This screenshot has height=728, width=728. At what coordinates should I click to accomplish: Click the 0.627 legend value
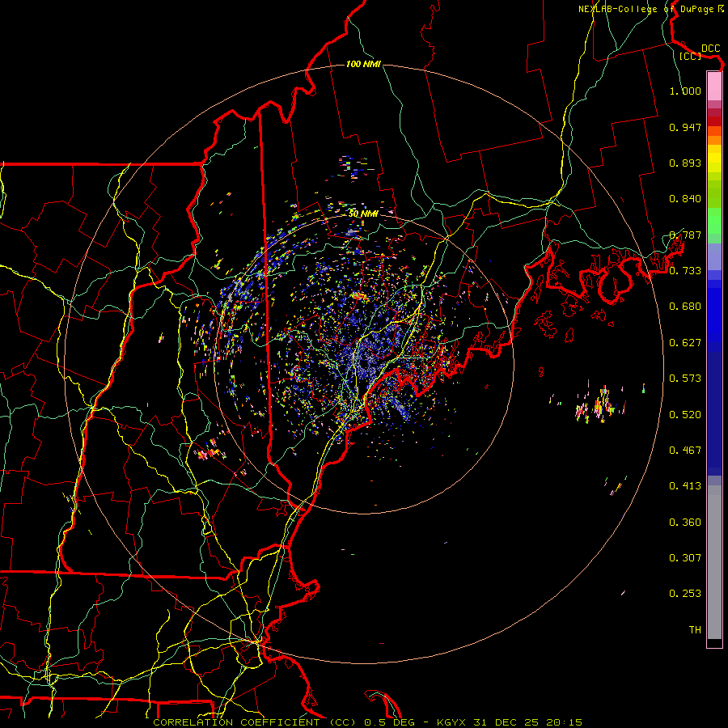[685, 343]
